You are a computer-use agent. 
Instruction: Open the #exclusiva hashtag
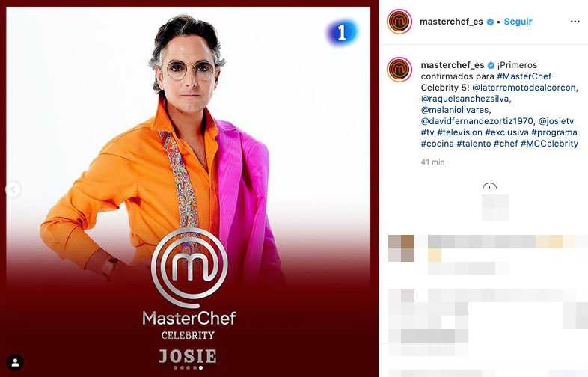tap(506, 132)
